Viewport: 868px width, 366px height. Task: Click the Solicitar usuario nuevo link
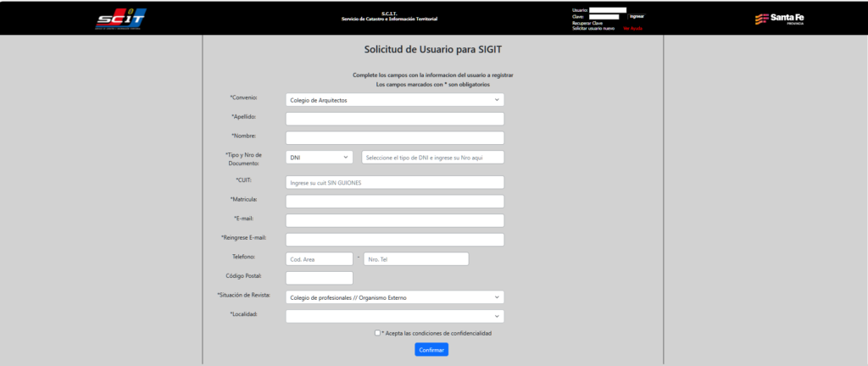coord(593,29)
